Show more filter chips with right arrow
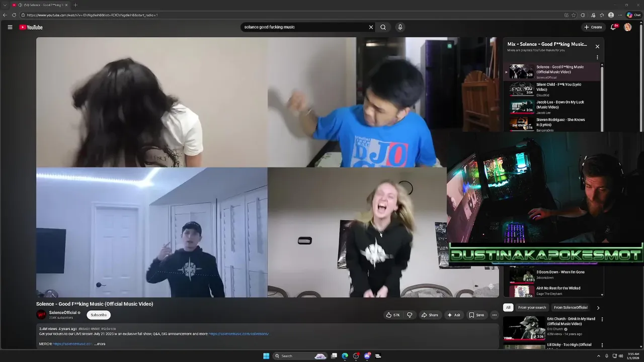 [598, 308]
